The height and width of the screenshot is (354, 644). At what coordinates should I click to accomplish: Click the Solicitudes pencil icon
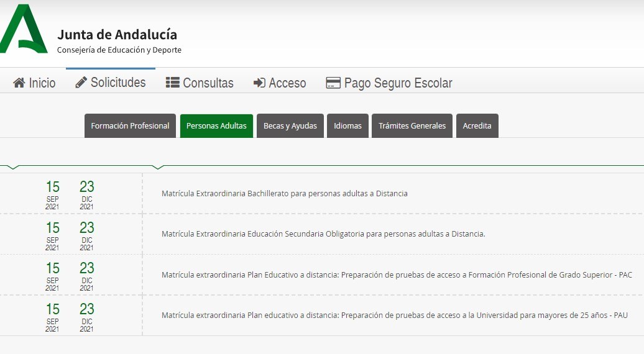tap(81, 83)
